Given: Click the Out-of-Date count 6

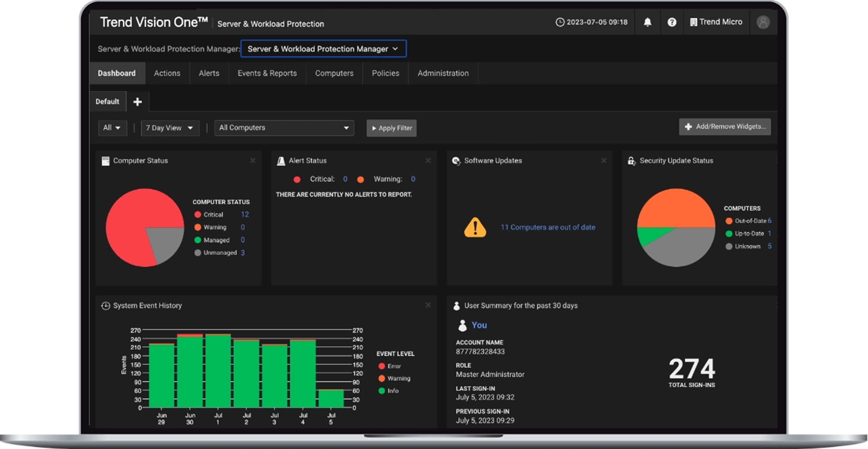Looking at the screenshot, I should coord(770,221).
